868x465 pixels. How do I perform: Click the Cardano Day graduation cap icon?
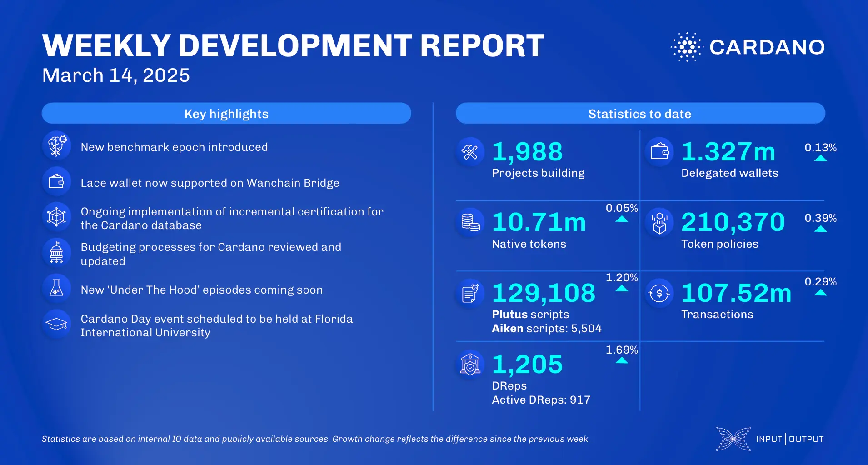click(56, 324)
